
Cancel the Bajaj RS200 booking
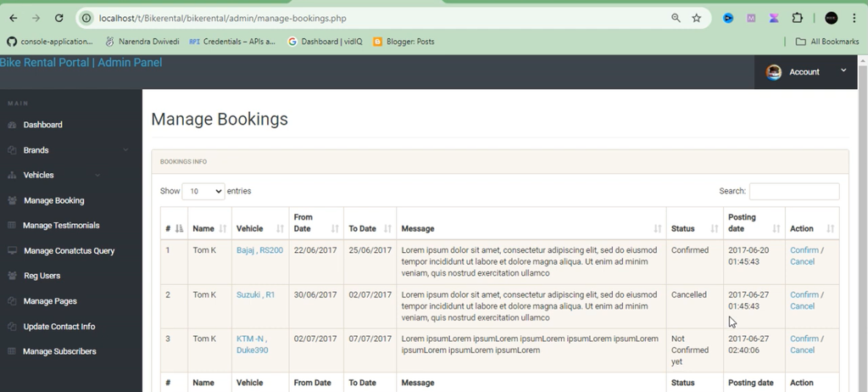click(x=802, y=261)
